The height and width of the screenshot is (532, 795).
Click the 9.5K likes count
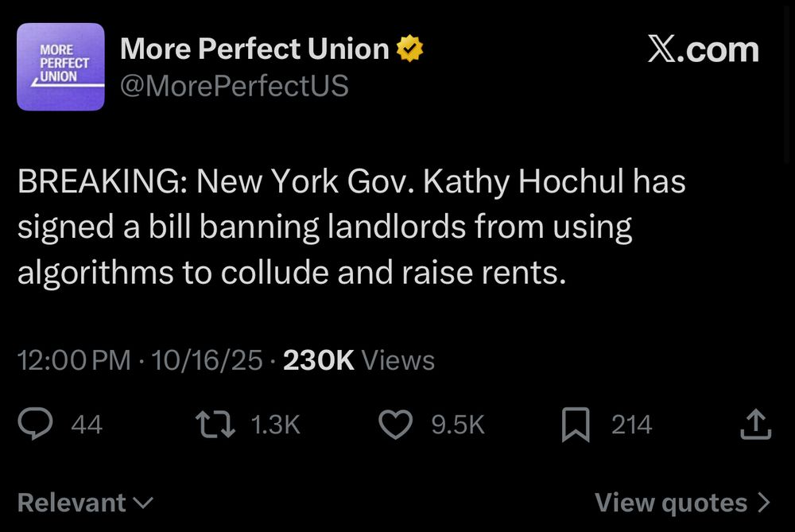[x=458, y=425]
